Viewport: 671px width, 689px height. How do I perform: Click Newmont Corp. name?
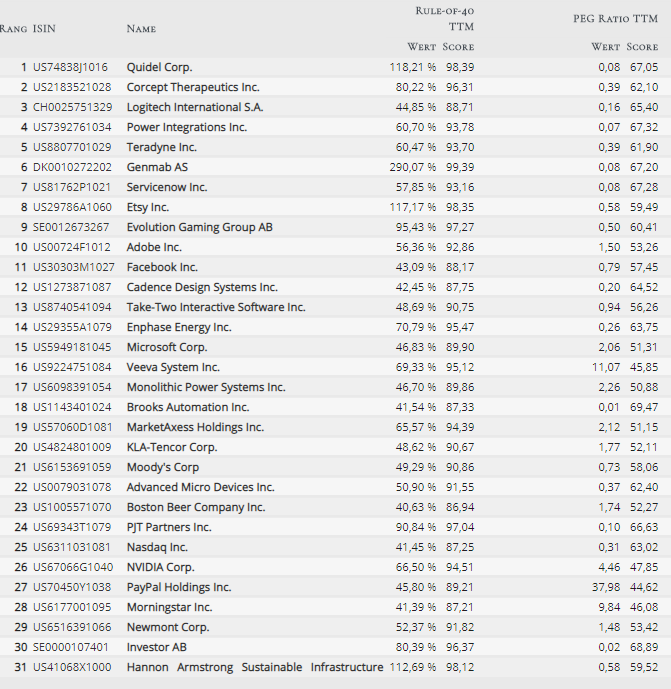point(168,627)
